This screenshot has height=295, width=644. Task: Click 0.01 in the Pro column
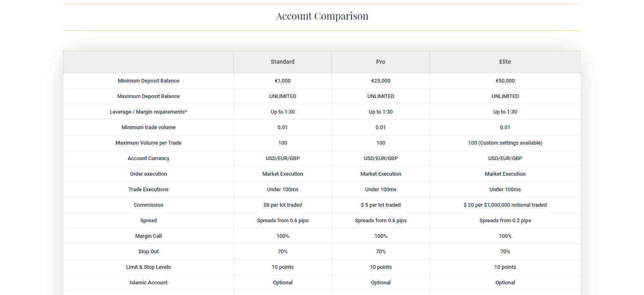point(380,127)
